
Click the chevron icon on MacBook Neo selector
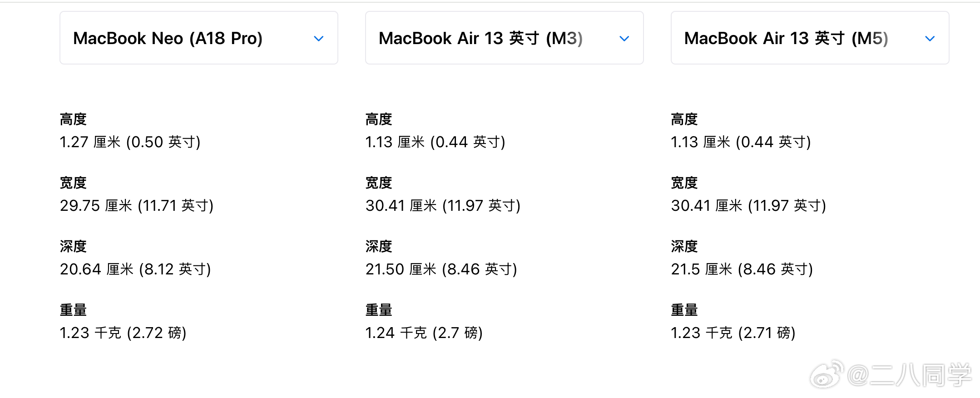click(319, 38)
